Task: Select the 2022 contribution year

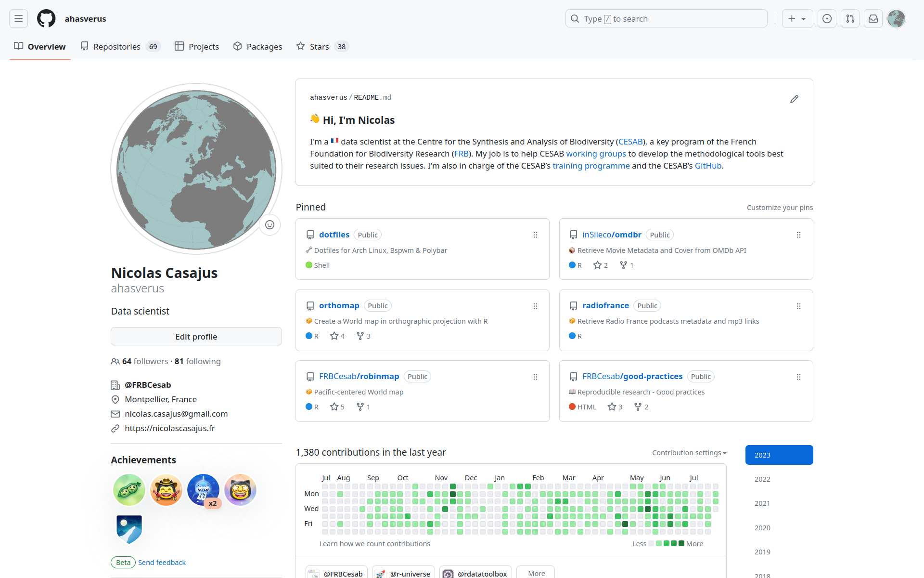Action: [x=762, y=479]
